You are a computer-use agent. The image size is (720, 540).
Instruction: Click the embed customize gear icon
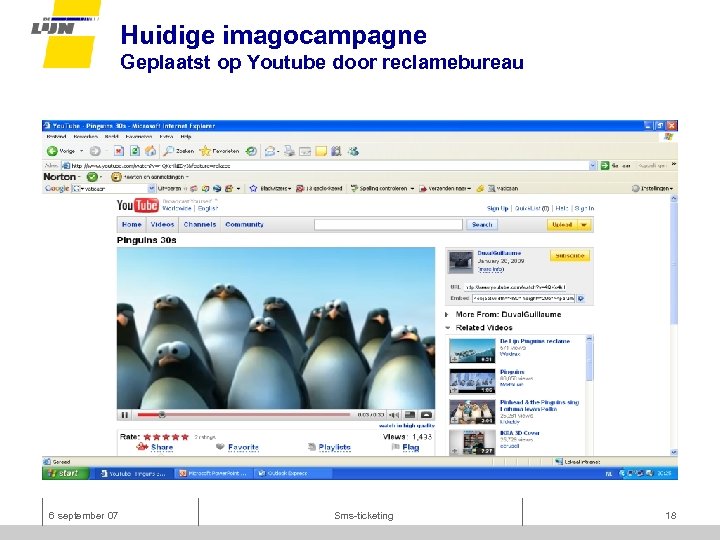(x=581, y=298)
